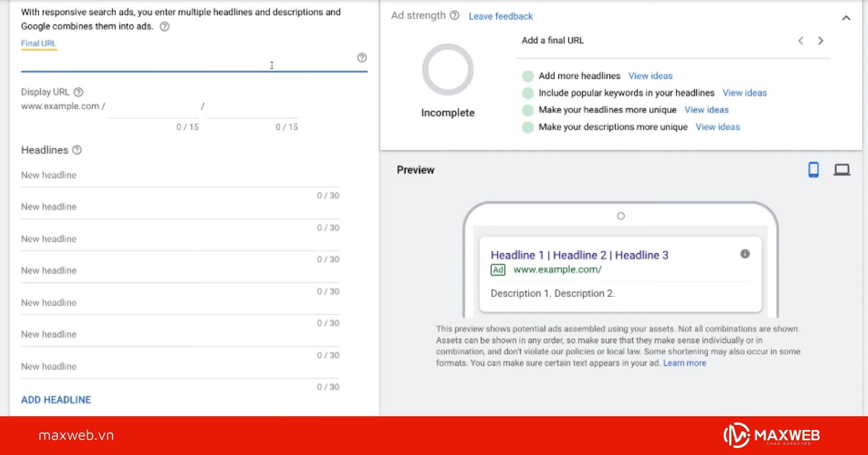Click the help icon next to Headlines
This screenshot has width=868, height=455.
(x=77, y=150)
